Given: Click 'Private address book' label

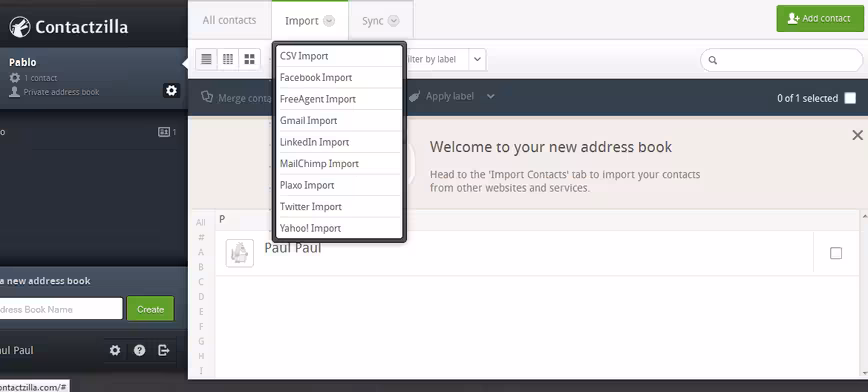Looking at the screenshot, I should point(61,92).
